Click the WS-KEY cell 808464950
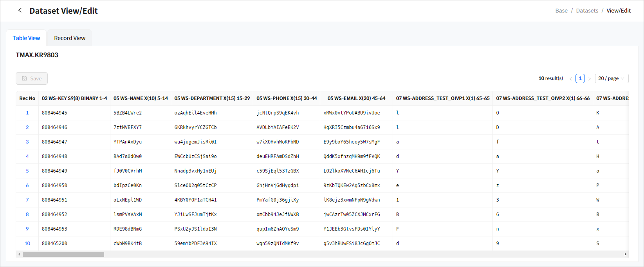 coord(54,185)
